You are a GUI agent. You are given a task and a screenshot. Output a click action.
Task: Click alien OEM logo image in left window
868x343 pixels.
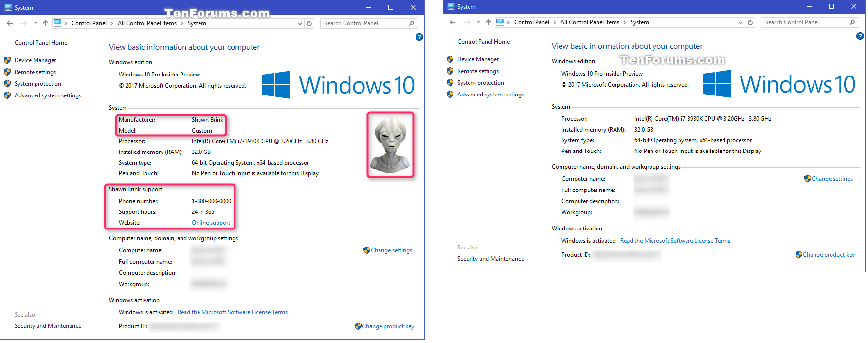(x=390, y=145)
